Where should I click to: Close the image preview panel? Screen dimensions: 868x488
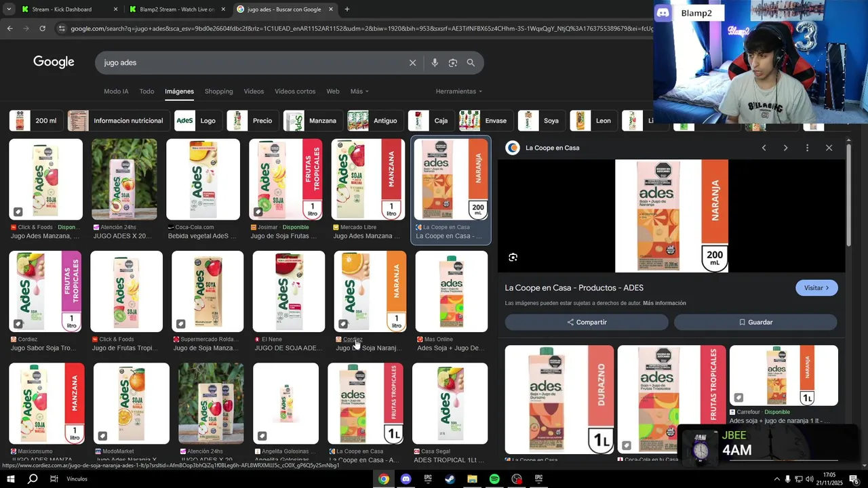click(829, 148)
